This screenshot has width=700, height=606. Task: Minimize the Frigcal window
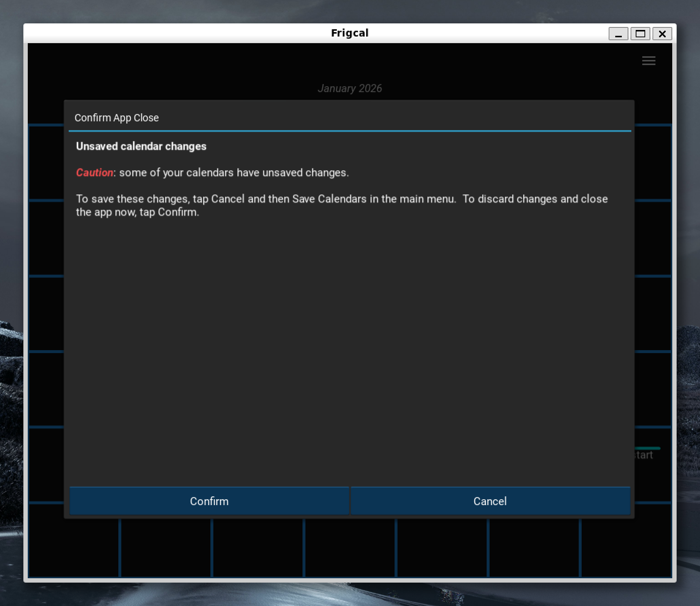click(618, 34)
